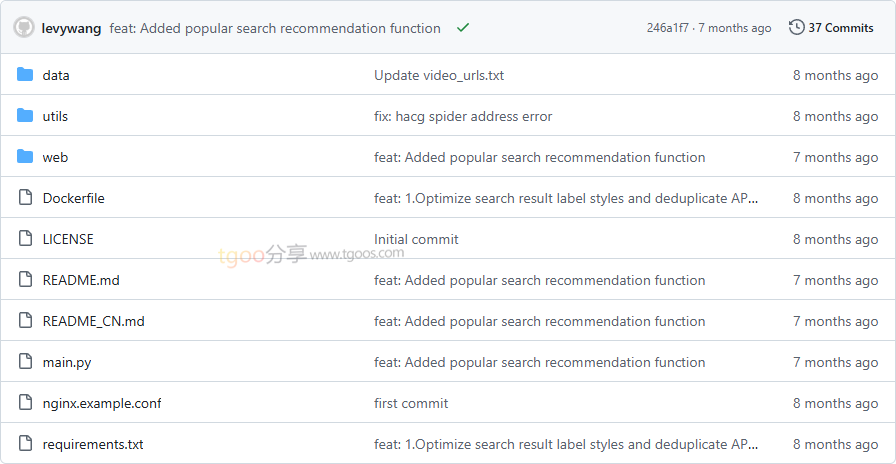
Task: Click the web folder icon
Action: [x=25, y=157]
